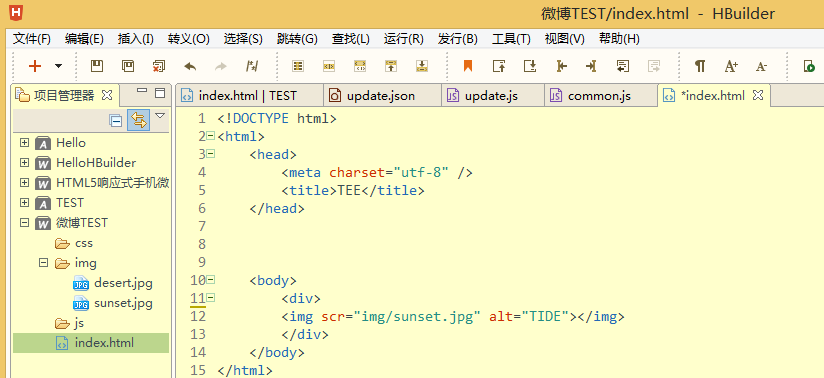Decrease font size with A- icon
This screenshot has width=824, height=378.
[761, 66]
